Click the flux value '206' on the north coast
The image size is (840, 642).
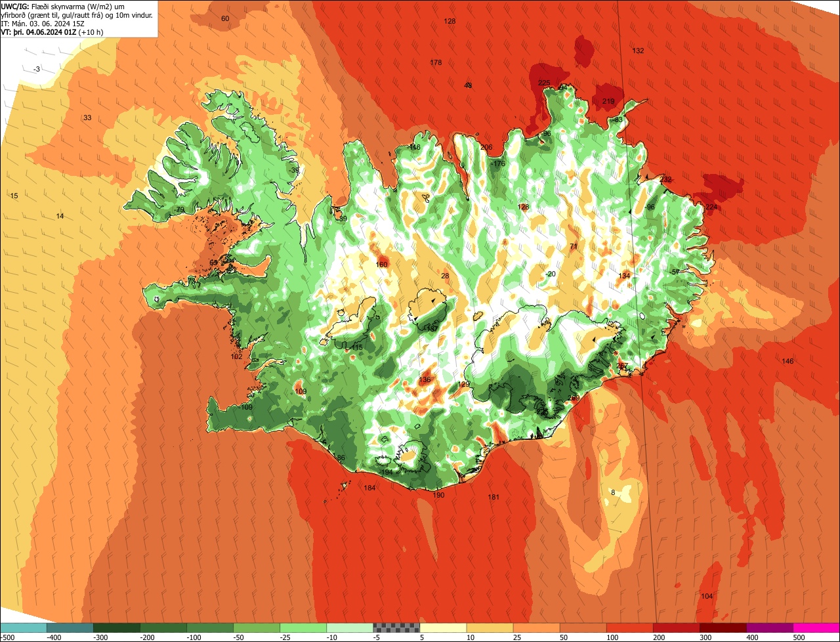click(486, 147)
